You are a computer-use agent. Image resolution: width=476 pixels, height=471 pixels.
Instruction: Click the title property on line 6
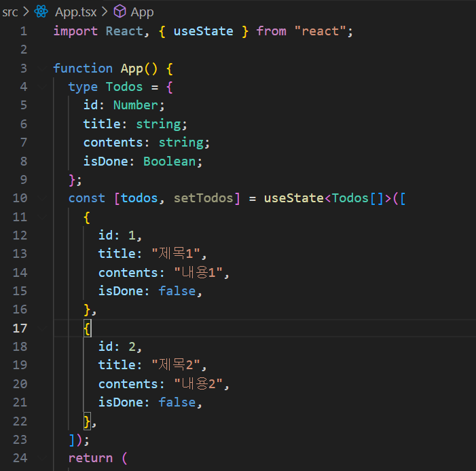[102, 124]
